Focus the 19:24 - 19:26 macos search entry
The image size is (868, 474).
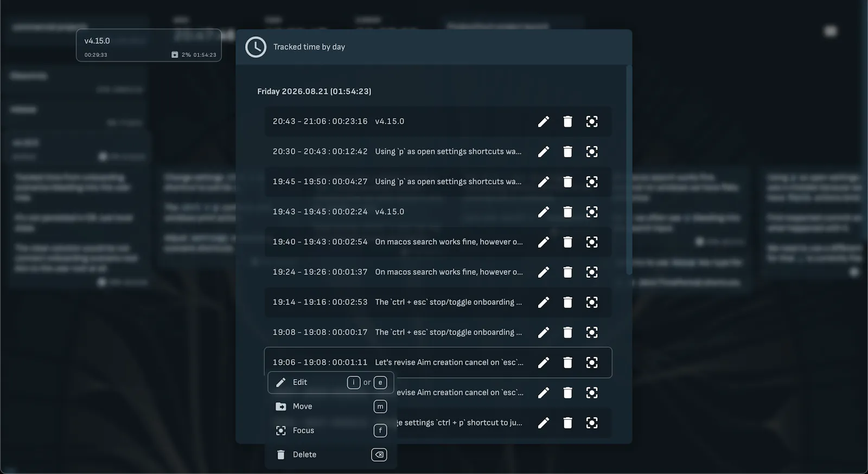(592, 272)
